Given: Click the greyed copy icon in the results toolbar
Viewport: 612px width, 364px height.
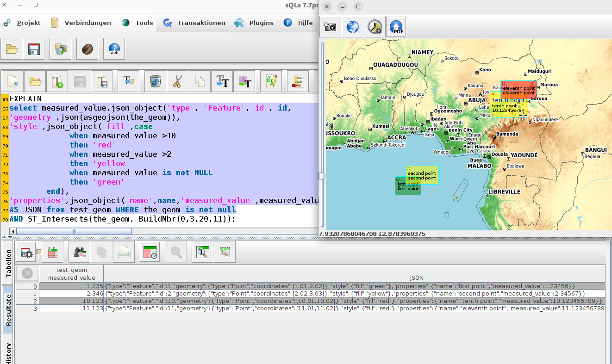Looking at the screenshot, I should click(102, 252).
